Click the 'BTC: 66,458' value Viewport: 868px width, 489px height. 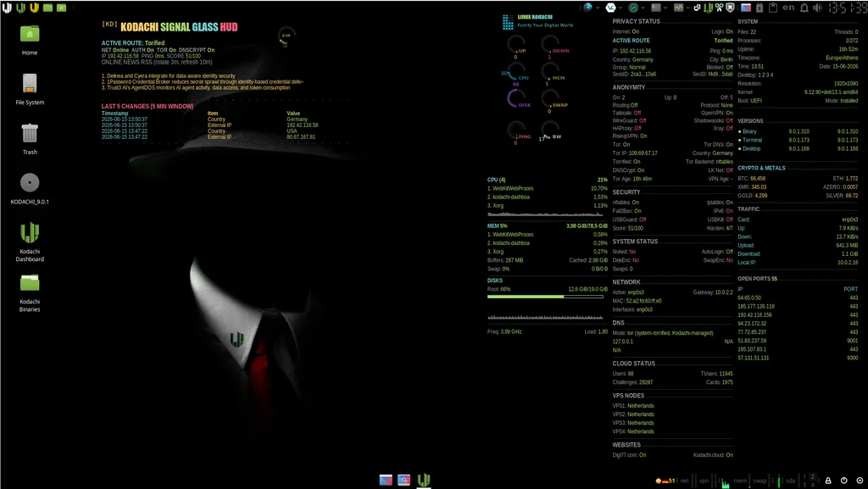coord(752,178)
